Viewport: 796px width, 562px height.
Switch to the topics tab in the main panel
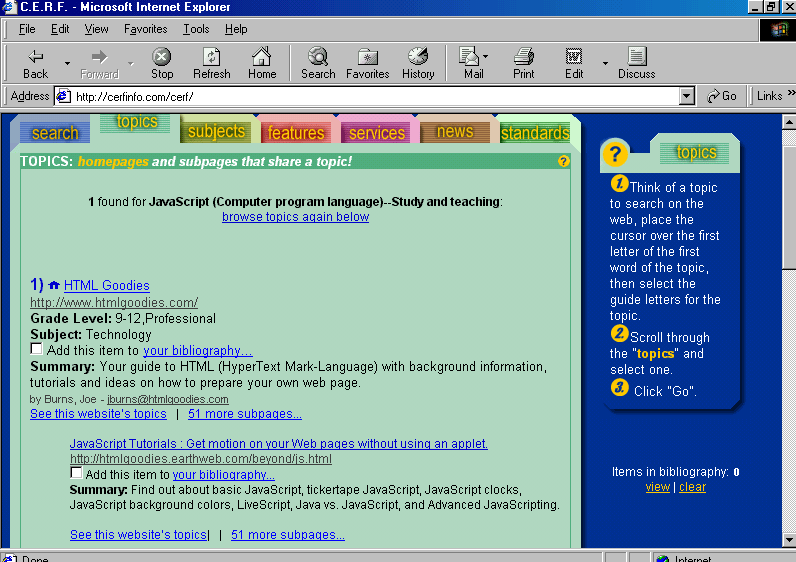coord(136,122)
